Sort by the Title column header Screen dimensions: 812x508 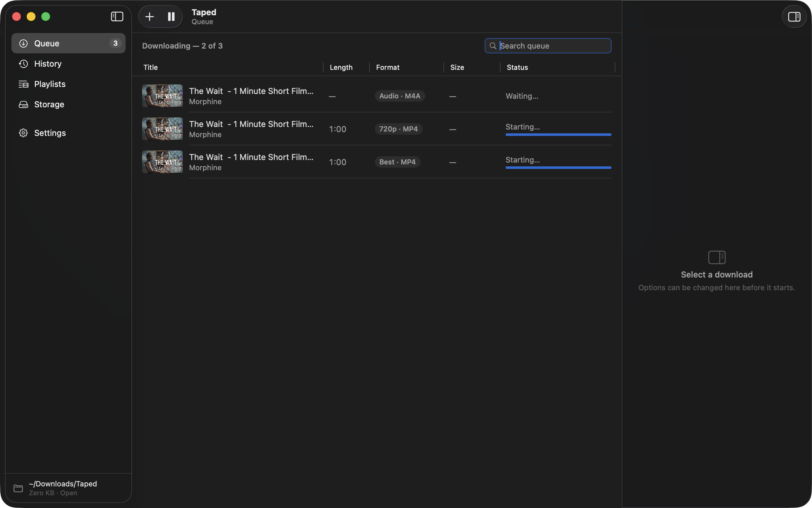(x=151, y=67)
